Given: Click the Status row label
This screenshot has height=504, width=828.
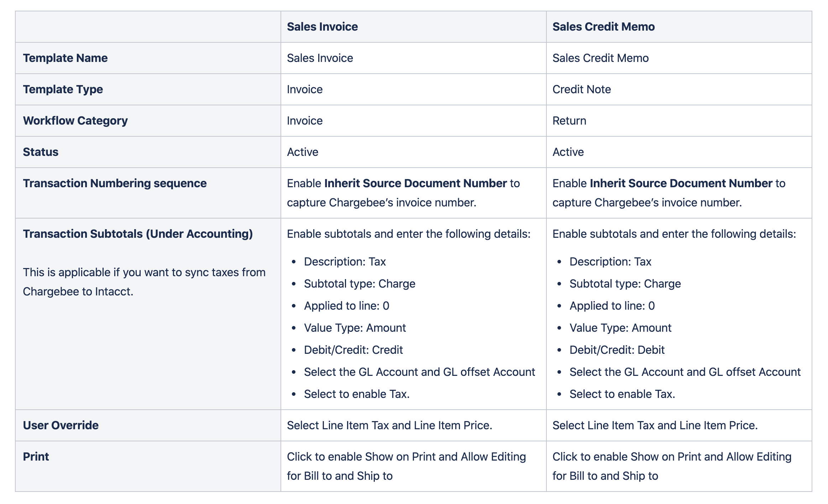Looking at the screenshot, I should tap(41, 152).
